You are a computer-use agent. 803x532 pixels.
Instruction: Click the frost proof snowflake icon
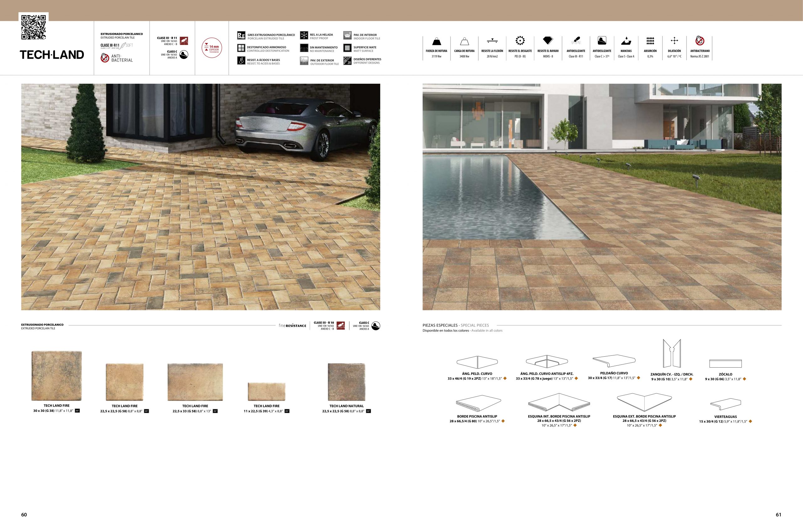point(304,36)
